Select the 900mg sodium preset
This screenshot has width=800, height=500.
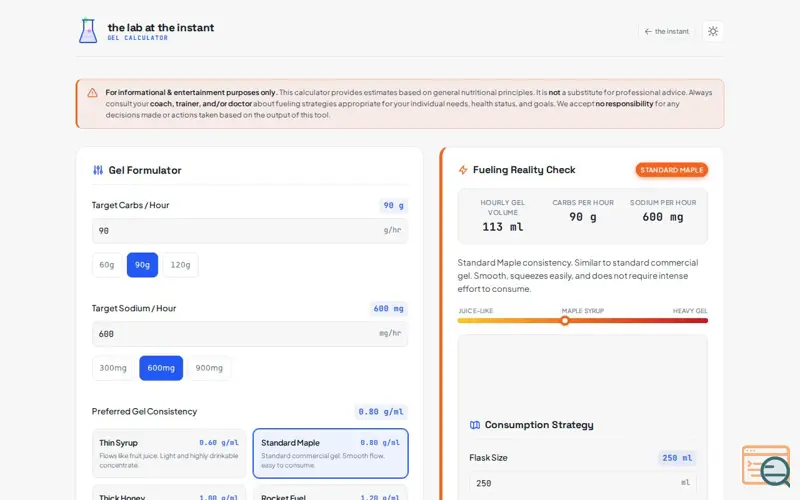point(209,368)
